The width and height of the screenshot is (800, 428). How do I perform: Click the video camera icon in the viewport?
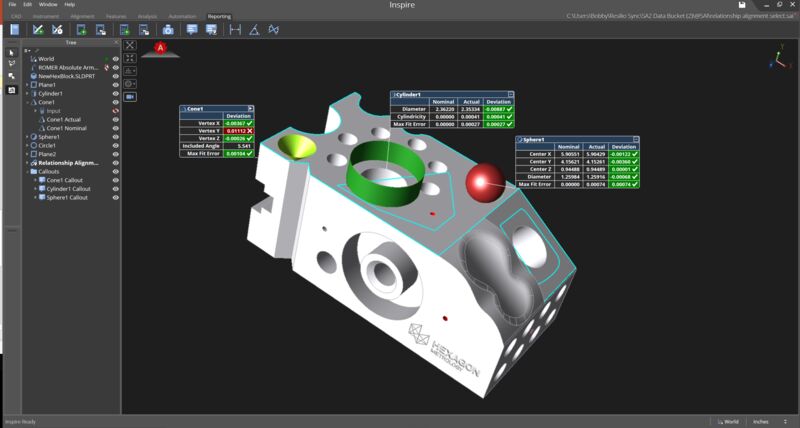pyautogui.click(x=130, y=96)
